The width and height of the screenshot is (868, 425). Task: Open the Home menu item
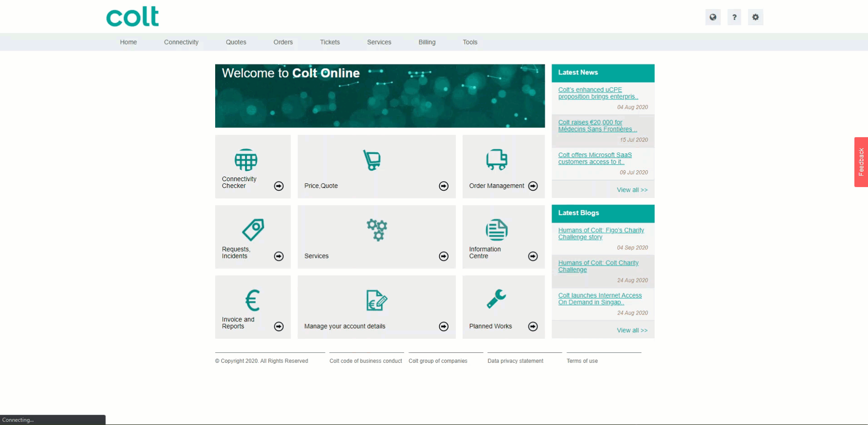[128, 42]
